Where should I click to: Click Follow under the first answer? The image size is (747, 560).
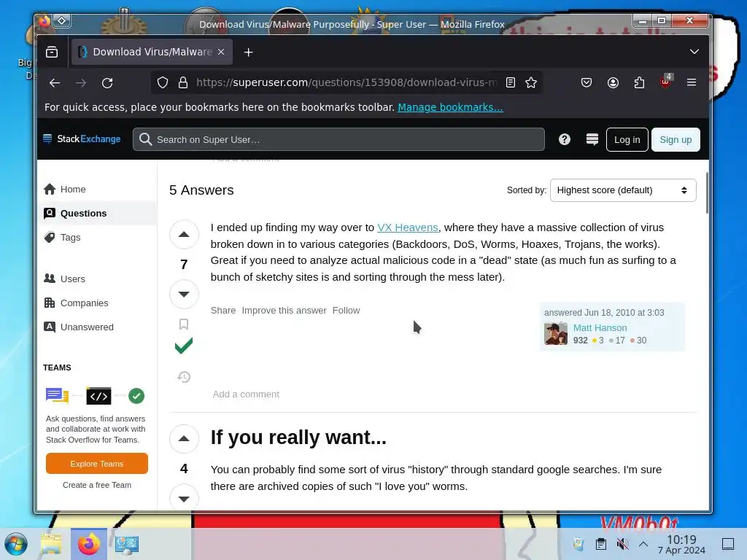tap(346, 311)
